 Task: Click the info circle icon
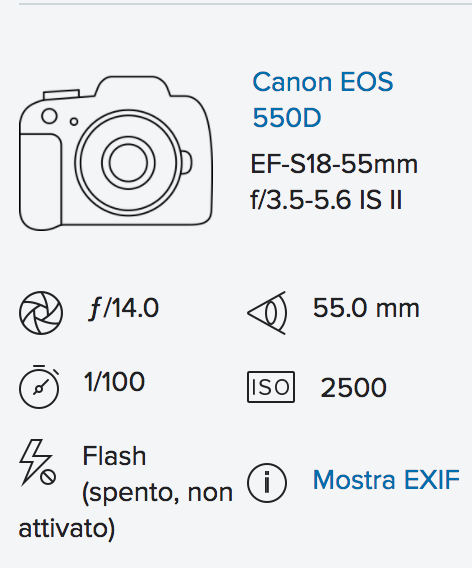(267, 483)
